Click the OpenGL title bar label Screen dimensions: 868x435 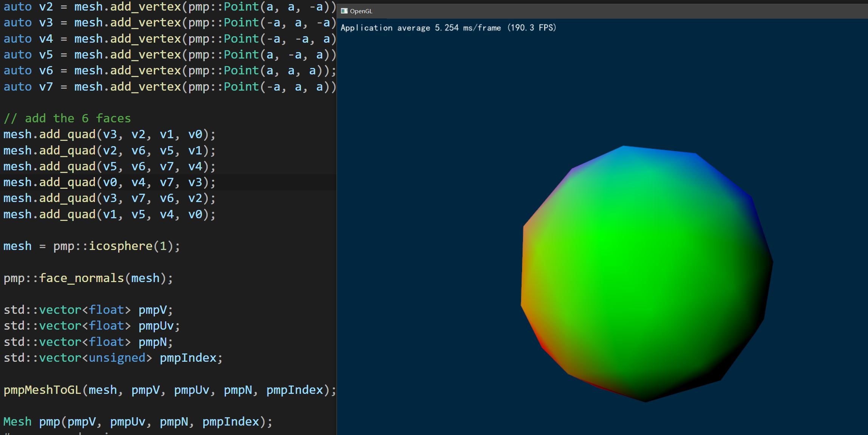pyautogui.click(x=361, y=11)
